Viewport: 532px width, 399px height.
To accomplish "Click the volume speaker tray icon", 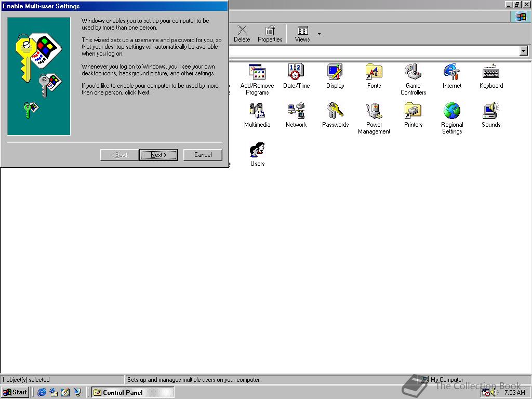I will tap(494, 393).
